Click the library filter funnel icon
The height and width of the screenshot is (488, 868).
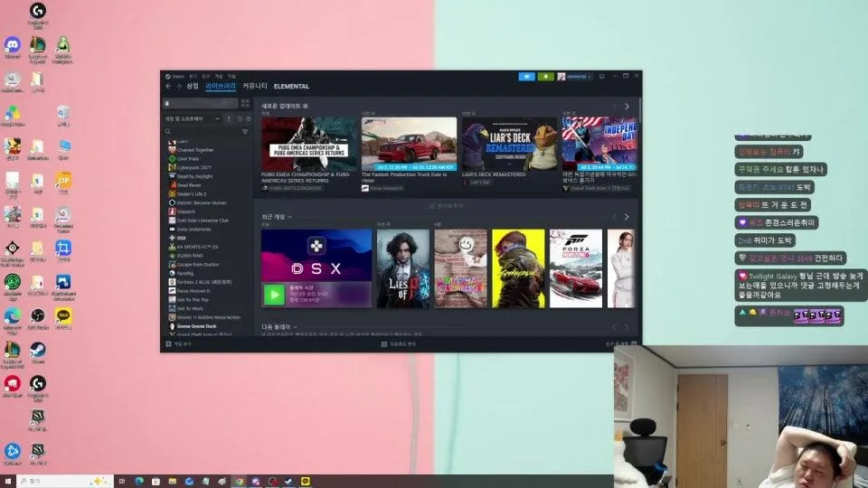pyautogui.click(x=245, y=132)
